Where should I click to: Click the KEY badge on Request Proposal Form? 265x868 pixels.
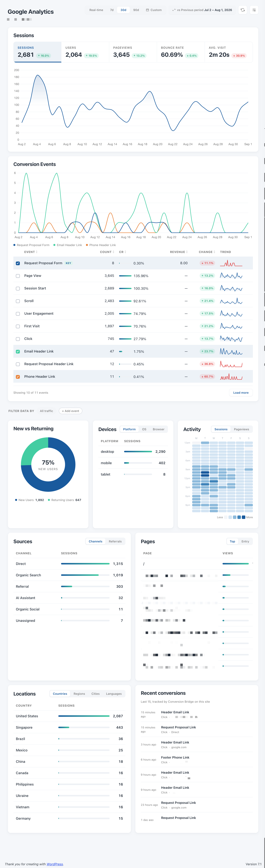click(x=68, y=263)
